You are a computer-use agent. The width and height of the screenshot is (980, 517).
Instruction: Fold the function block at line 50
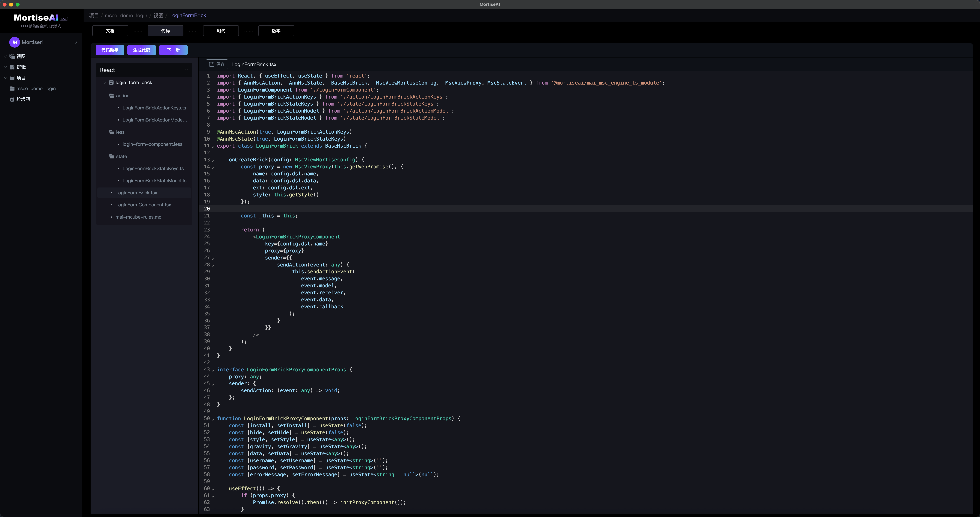coord(213,419)
